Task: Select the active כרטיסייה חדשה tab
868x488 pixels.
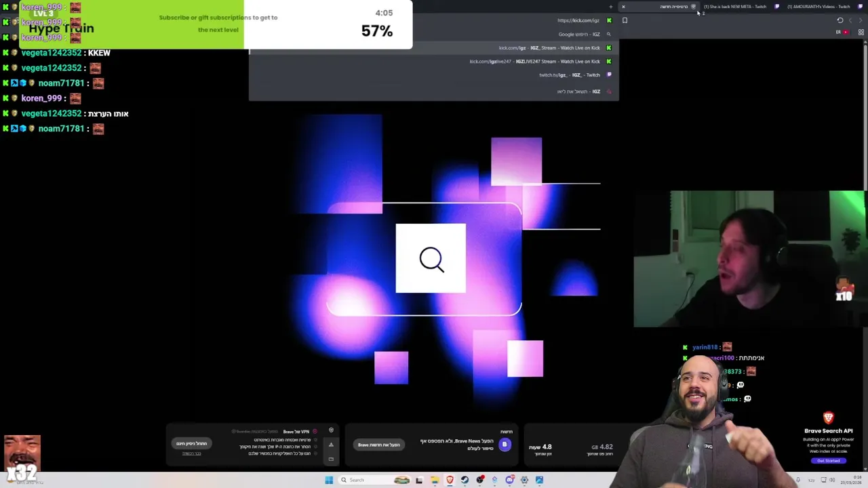Action: pos(659,7)
